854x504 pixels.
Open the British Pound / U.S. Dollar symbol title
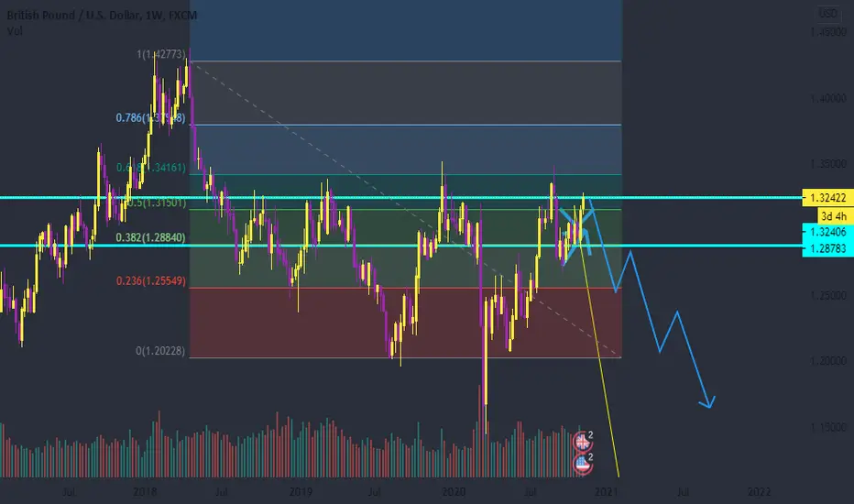(x=102, y=16)
